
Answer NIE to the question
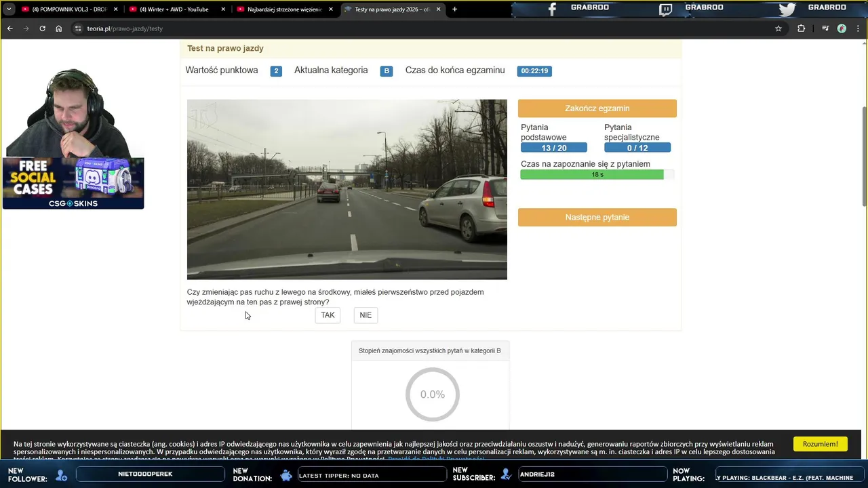[366, 315]
